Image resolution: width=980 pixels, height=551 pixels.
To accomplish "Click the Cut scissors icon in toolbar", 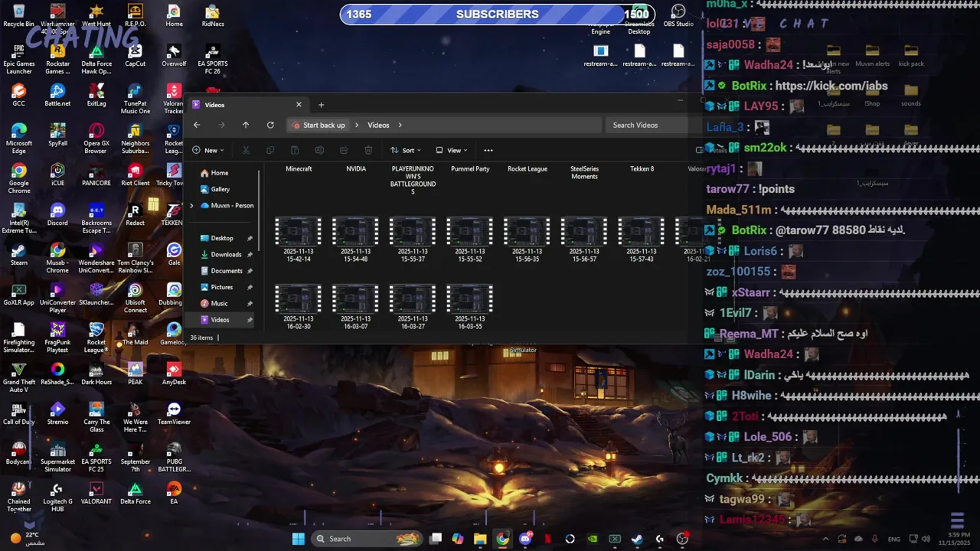I will pos(246,150).
